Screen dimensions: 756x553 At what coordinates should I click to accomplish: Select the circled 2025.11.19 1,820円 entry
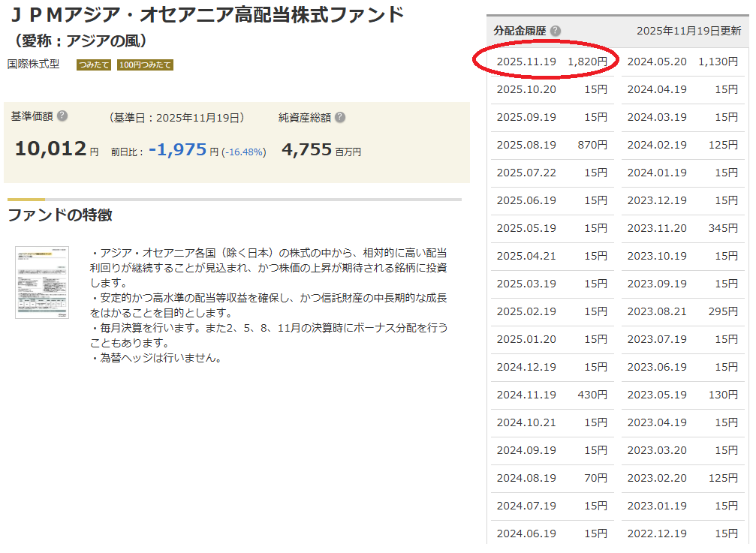[552, 62]
